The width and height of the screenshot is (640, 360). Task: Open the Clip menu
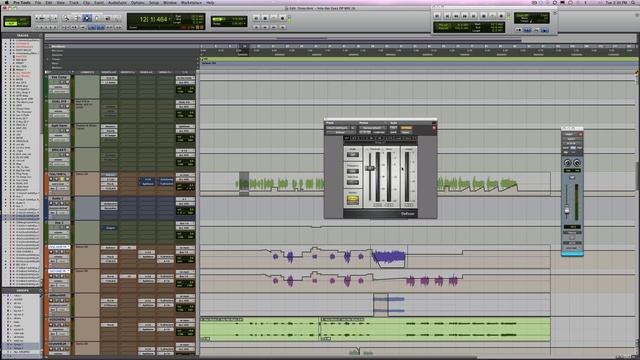pos(87,2)
